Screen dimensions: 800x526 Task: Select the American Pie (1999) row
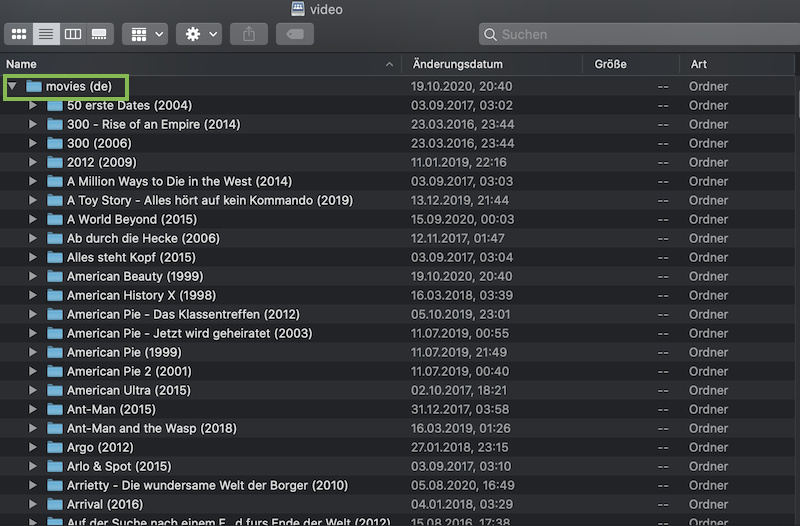click(x=397, y=352)
